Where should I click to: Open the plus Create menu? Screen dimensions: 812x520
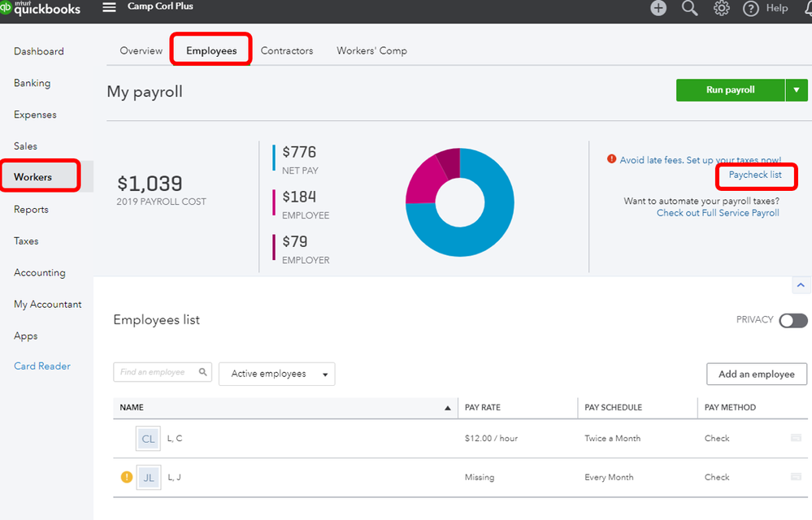[x=658, y=8]
